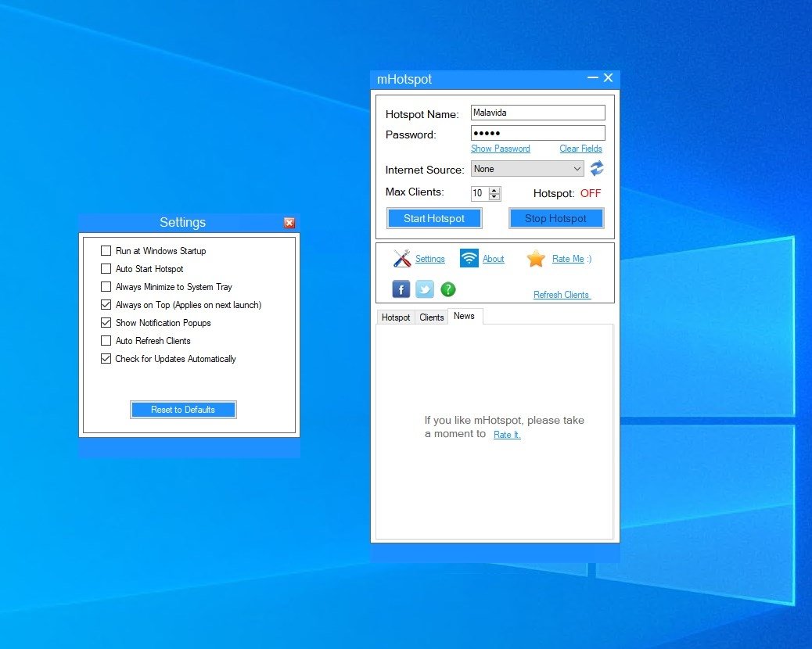Minimize the mHotspot window

point(592,78)
